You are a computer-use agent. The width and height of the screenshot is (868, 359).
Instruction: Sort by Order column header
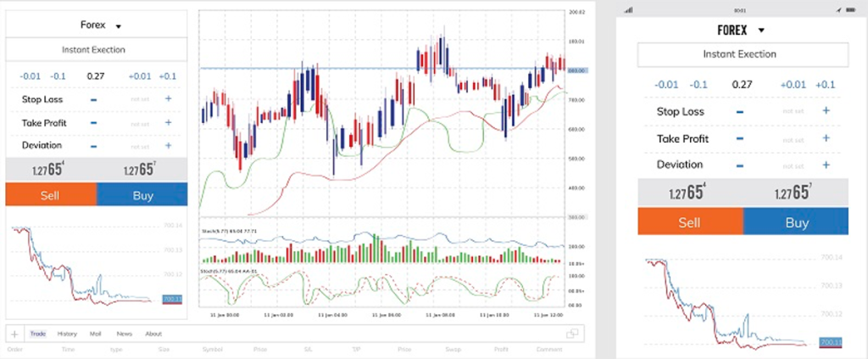click(15, 350)
